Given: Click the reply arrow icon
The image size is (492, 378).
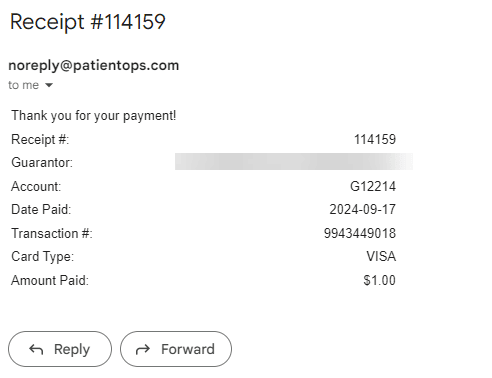Looking at the screenshot, I should [36, 349].
